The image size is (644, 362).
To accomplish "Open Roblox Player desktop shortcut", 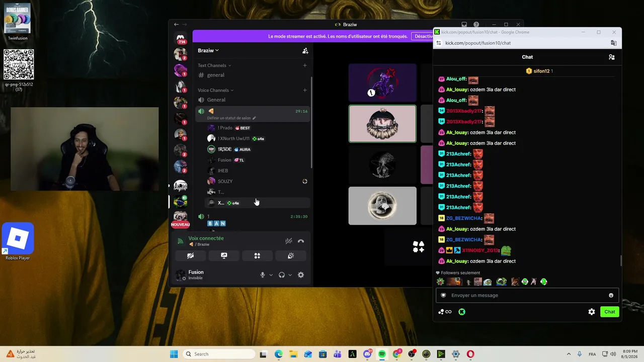I will pos(18,242).
